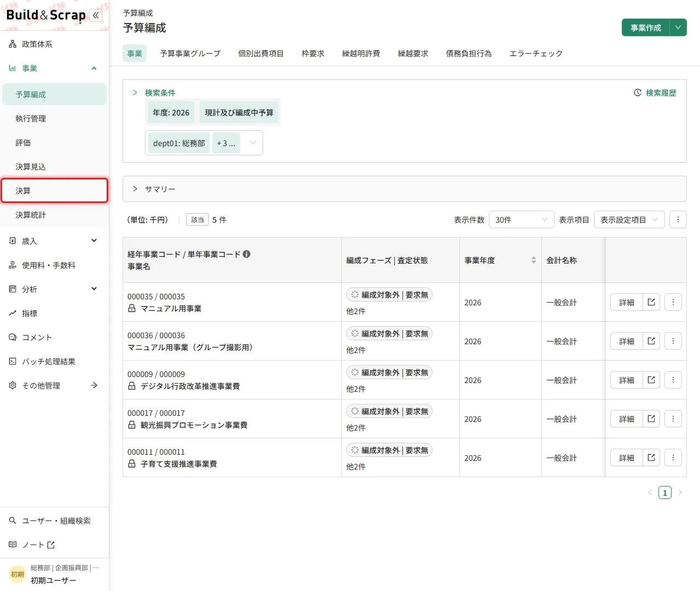Select 決算 in the sidebar

click(54, 190)
